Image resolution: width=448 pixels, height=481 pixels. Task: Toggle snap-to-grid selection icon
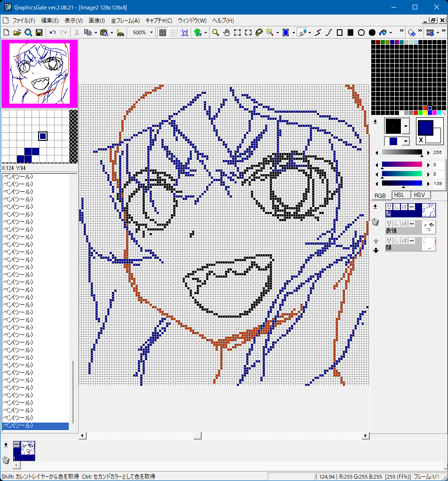pos(184,33)
